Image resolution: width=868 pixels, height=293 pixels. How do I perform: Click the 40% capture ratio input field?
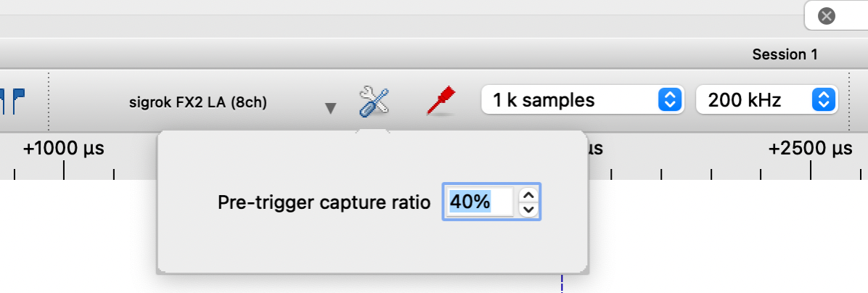click(480, 202)
